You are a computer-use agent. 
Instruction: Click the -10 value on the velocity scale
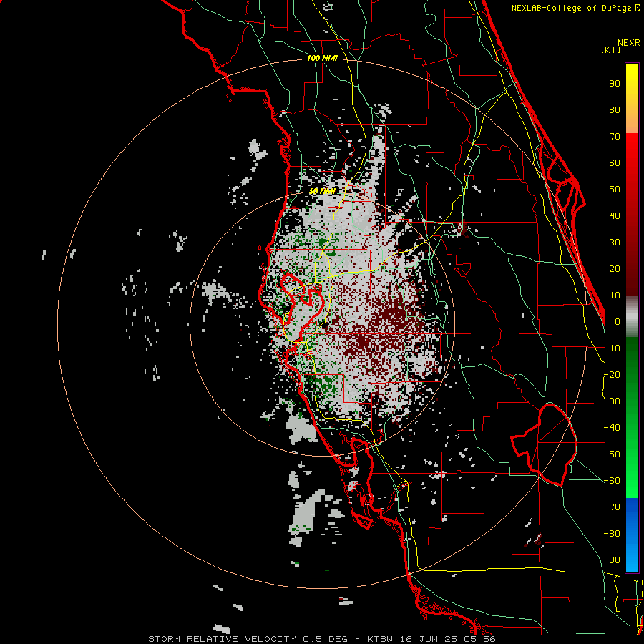pos(612,348)
